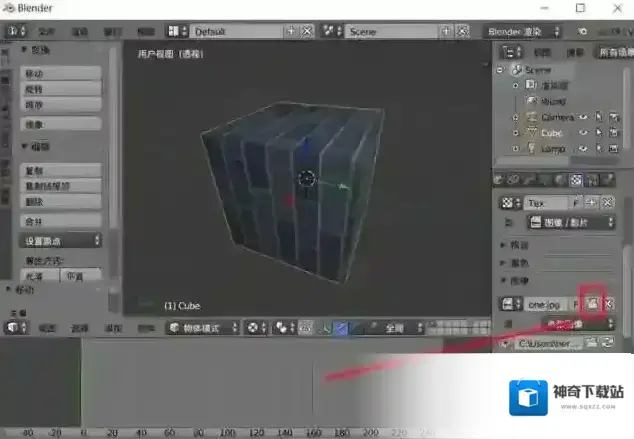Screen dimensions: 634x439
Task: Click the Rotate (旋转) button in tool shelf
Action: click(x=62, y=89)
